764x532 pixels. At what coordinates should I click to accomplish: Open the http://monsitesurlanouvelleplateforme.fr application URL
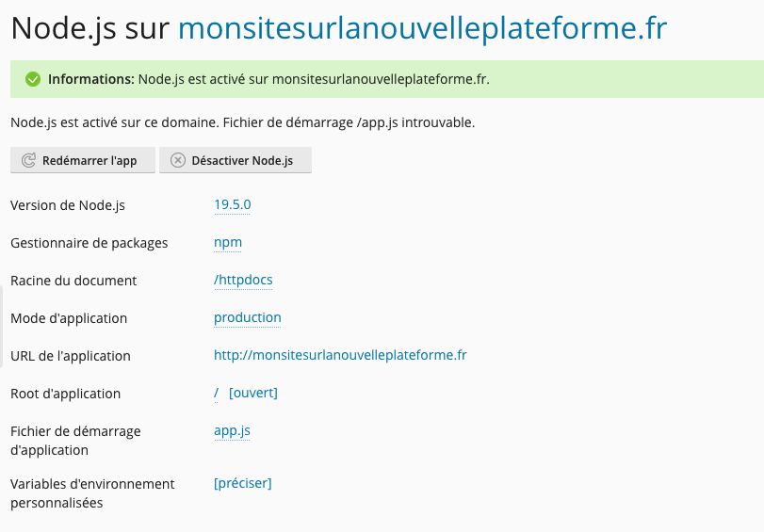point(340,355)
